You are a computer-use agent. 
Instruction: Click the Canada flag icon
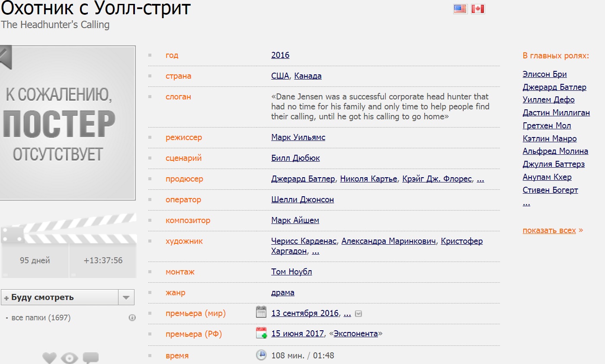pos(478,9)
